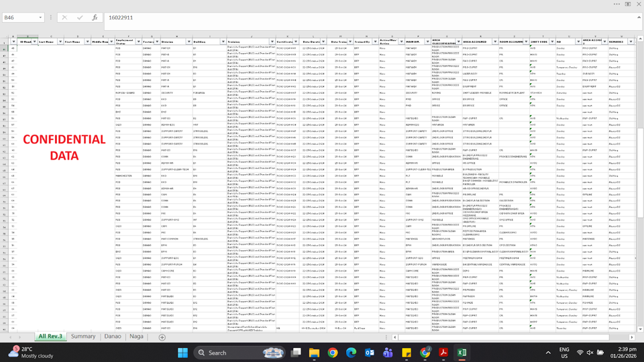Click the Name Box showing B46
Screen dimensions: 644x362
[x=19, y=17]
